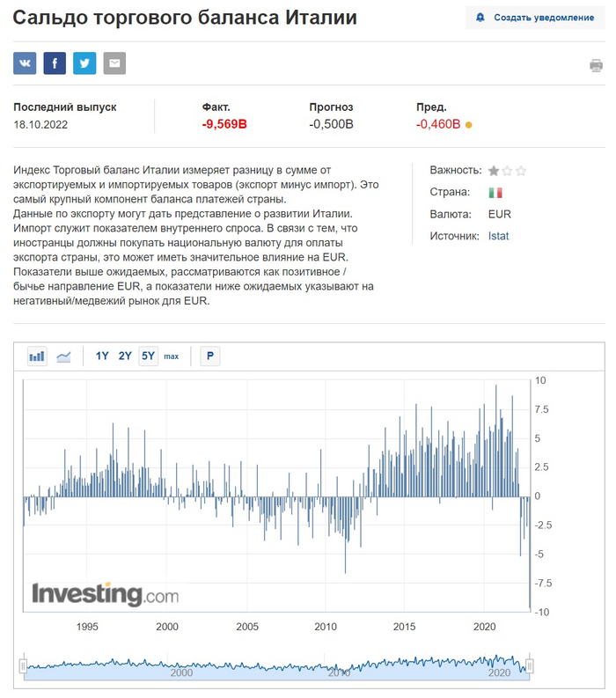The width and height of the screenshot is (616, 698).
Task: Click the Italy flag icon
Action: click(495, 192)
